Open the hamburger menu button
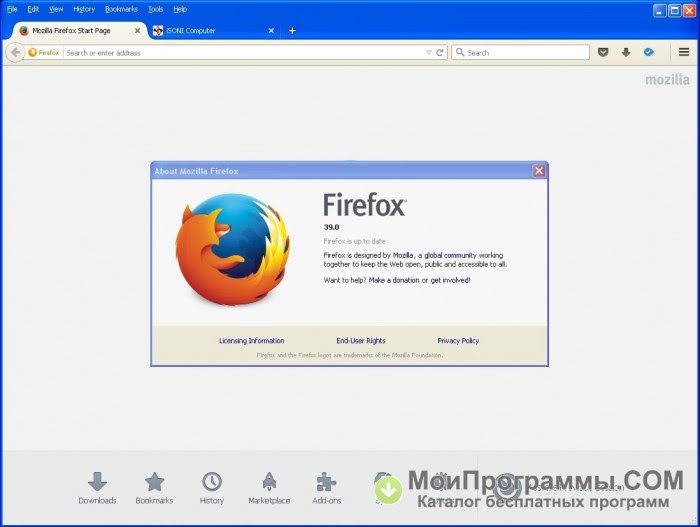700x527 pixels. coord(684,52)
